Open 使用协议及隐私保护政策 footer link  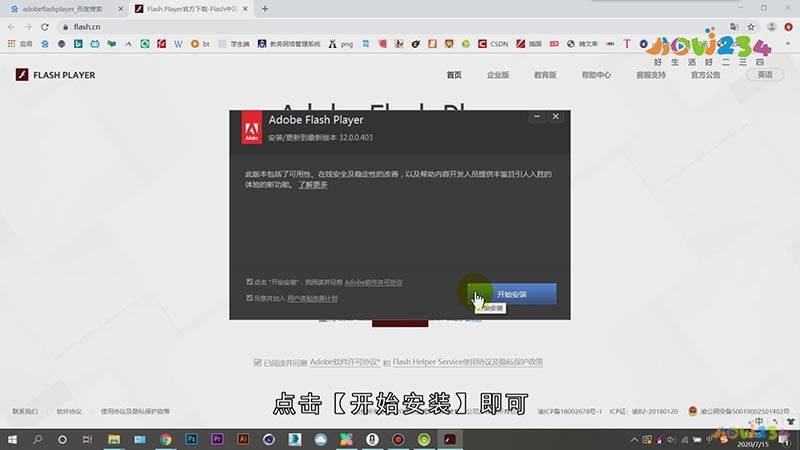(x=135, y=411)
